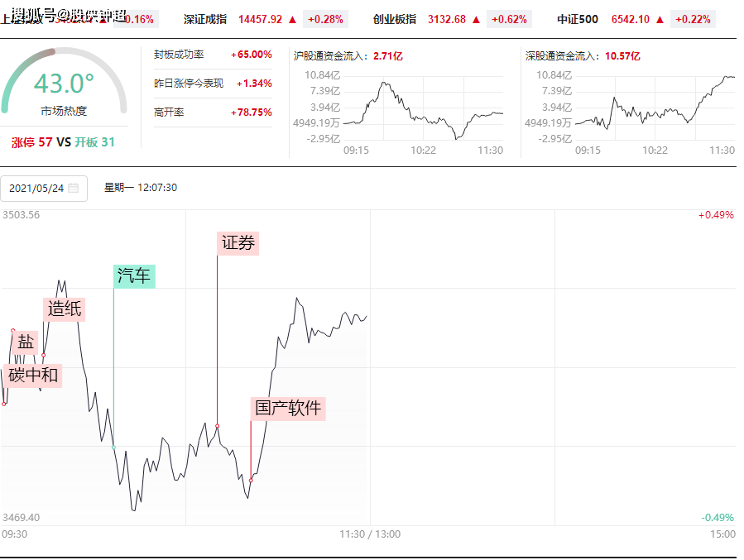This screenshot has width=744, height=560.
Task: Click the 证券 sector marker label
Action: [238, 243]
